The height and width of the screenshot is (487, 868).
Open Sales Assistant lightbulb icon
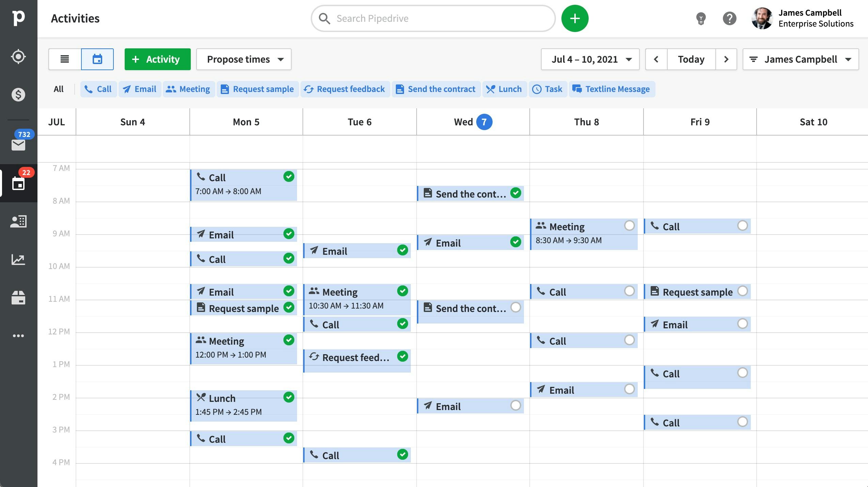[701, 18]
